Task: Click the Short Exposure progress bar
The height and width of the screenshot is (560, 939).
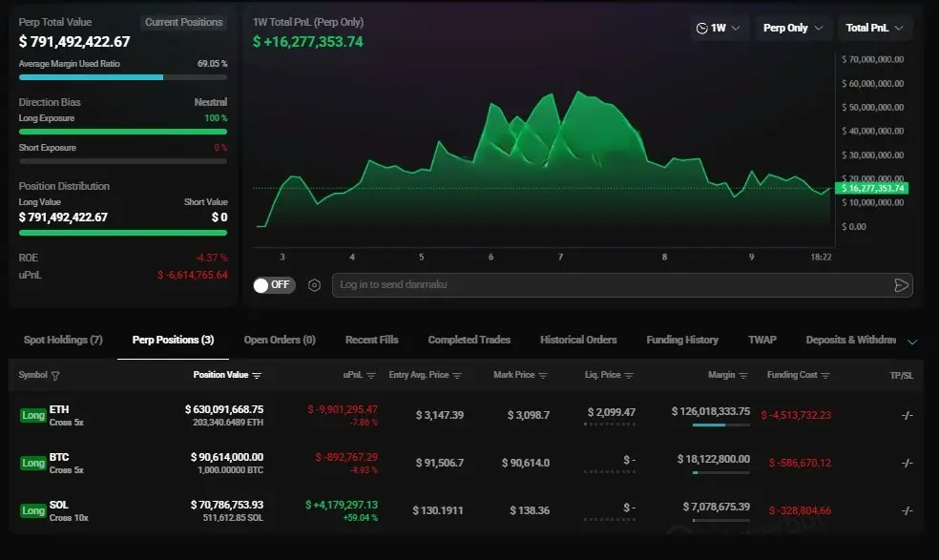Action: coord(123,161)
